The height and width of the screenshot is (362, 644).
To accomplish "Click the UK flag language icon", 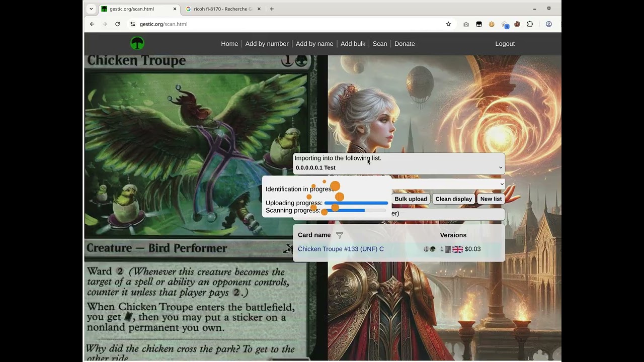I will 458,249.
